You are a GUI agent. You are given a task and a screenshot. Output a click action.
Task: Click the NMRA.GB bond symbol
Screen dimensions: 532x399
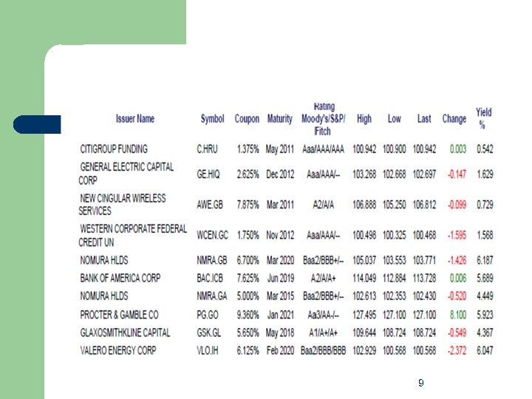tap(213, 260)
